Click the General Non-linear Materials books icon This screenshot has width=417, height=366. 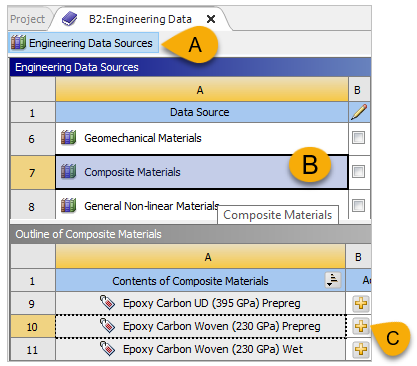point(69,205)
